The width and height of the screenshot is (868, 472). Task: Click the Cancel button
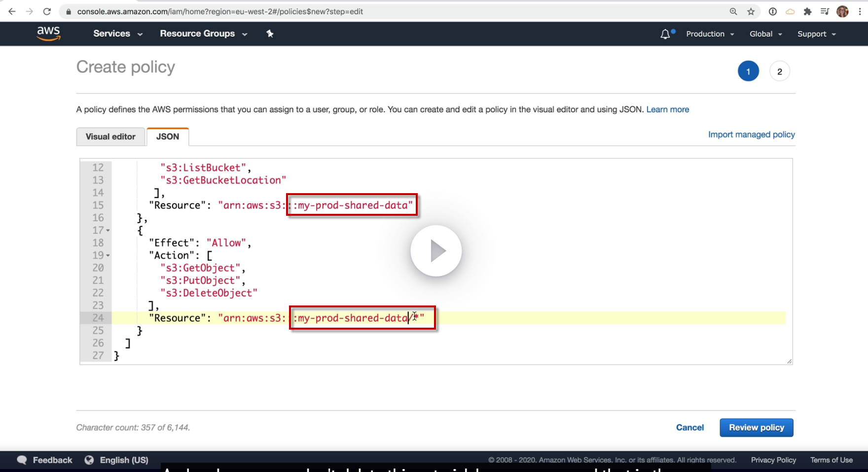click(x=689, y=428)
